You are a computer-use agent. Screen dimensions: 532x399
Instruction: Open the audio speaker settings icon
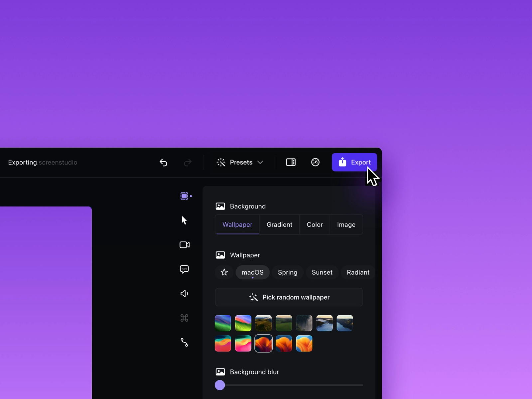(x=184, y=294)
